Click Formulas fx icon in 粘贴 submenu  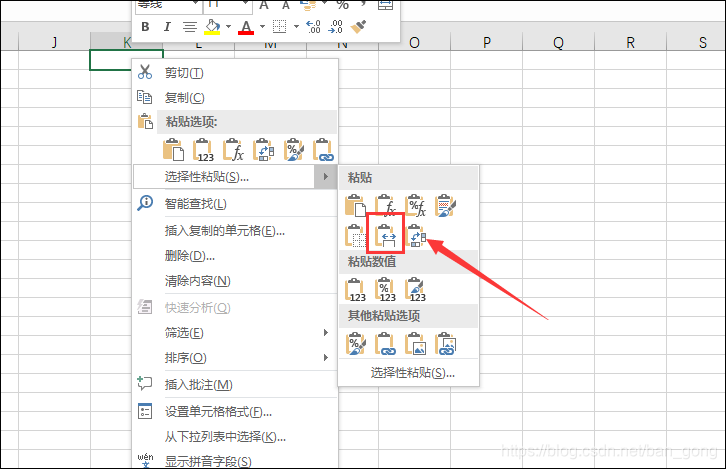pos(385,206)
